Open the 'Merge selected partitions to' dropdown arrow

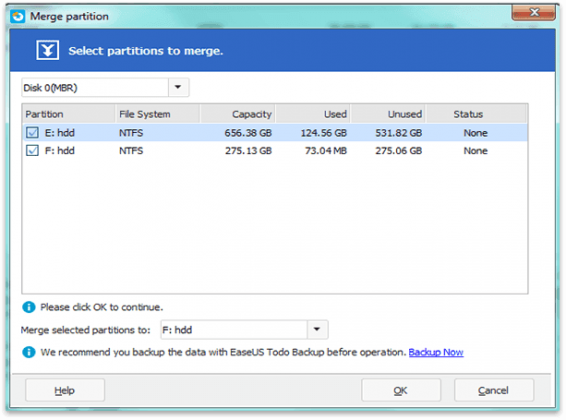(x=317, y=329)
